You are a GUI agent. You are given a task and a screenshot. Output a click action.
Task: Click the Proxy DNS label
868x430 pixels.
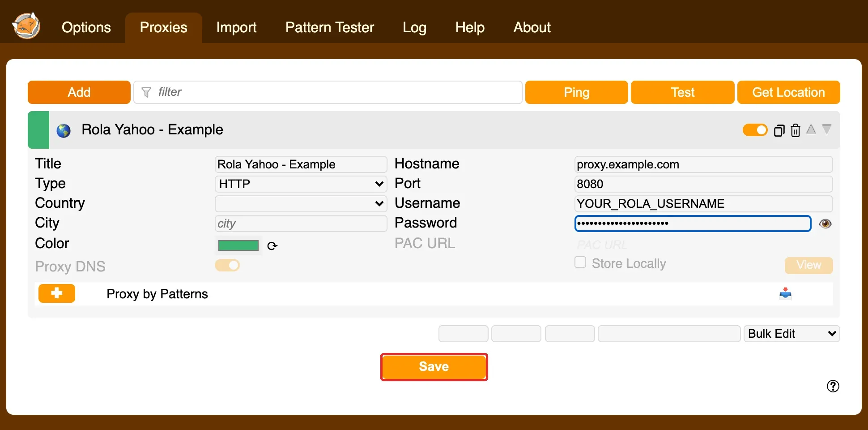[x=70, y=267]
